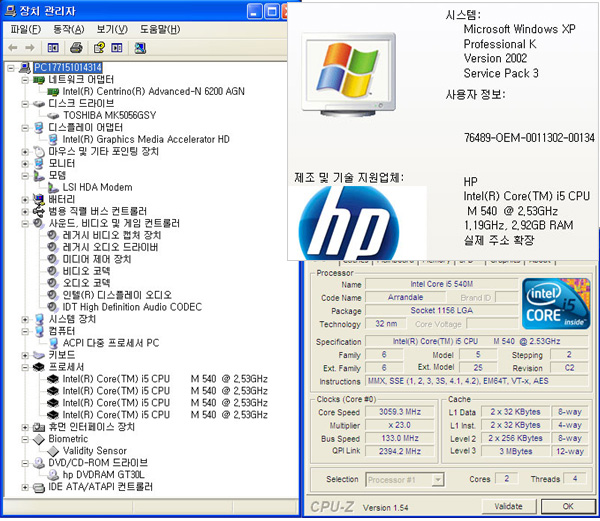The image size is (600, 521).
Task: Expand the 휴먼 인터페이스 장치 category
Action: tap(25, 427)
